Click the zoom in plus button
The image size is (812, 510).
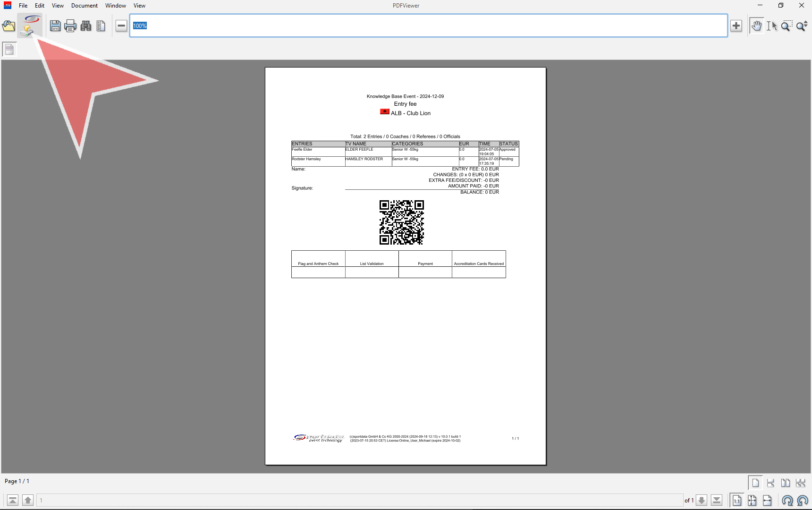(x=736, y=26)
